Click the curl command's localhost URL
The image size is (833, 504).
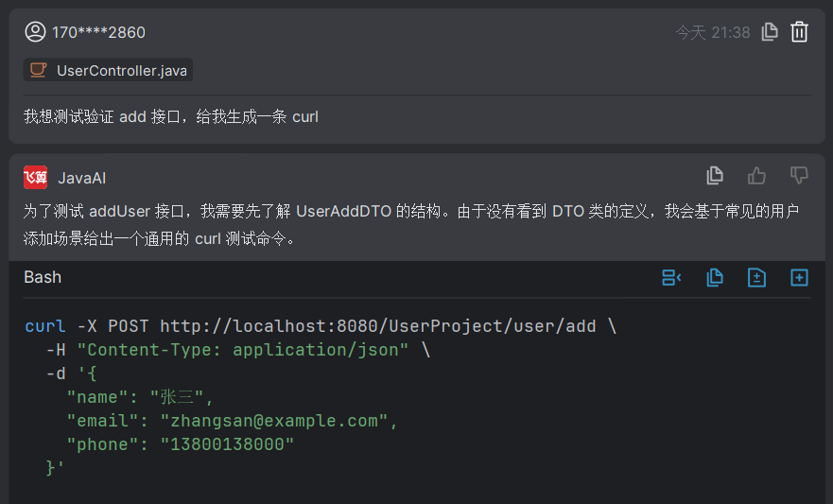pos(378,326)
